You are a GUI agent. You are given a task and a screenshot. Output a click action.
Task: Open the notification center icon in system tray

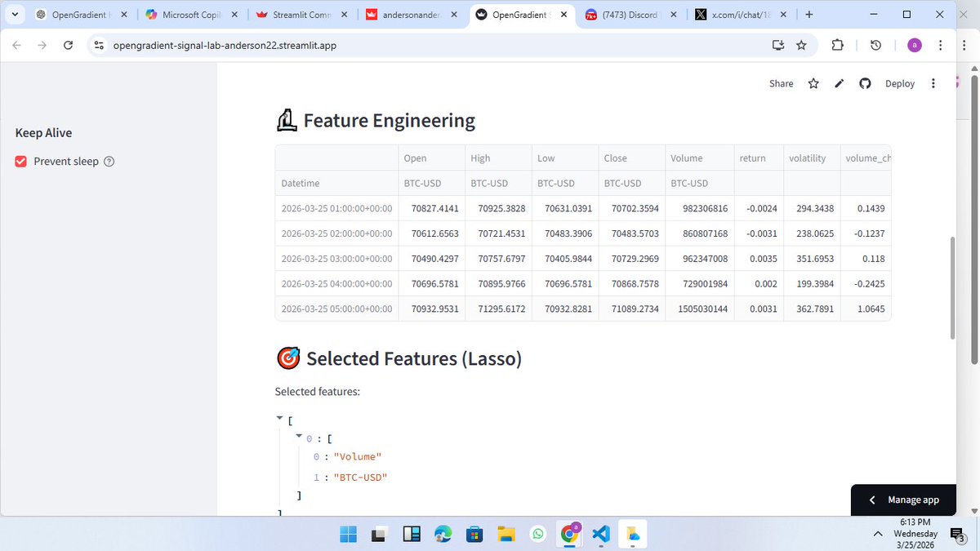[957, 535]
